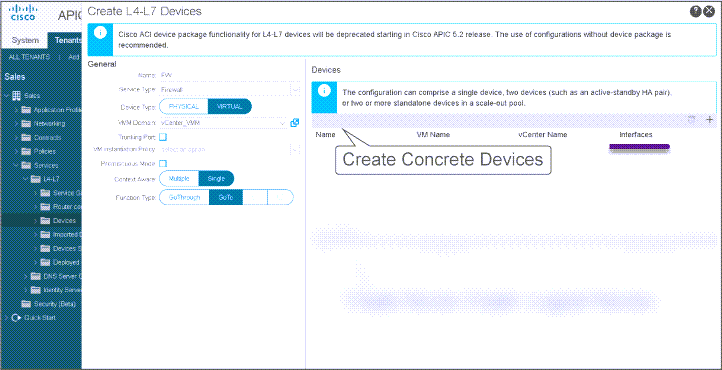Enable the Trunking Port checkbox
This screenshot has width=722, height=370.
[x=163, y=137]
